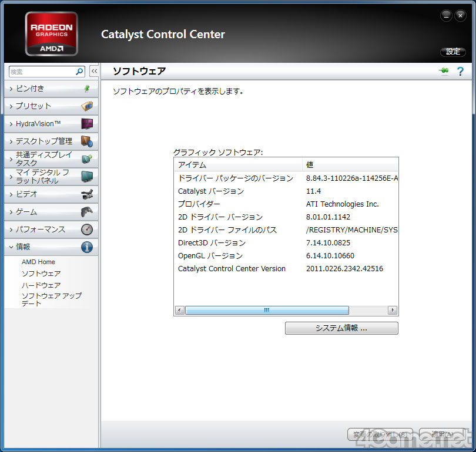
Task: Click the システム情報 button
Action: (341, 328)
